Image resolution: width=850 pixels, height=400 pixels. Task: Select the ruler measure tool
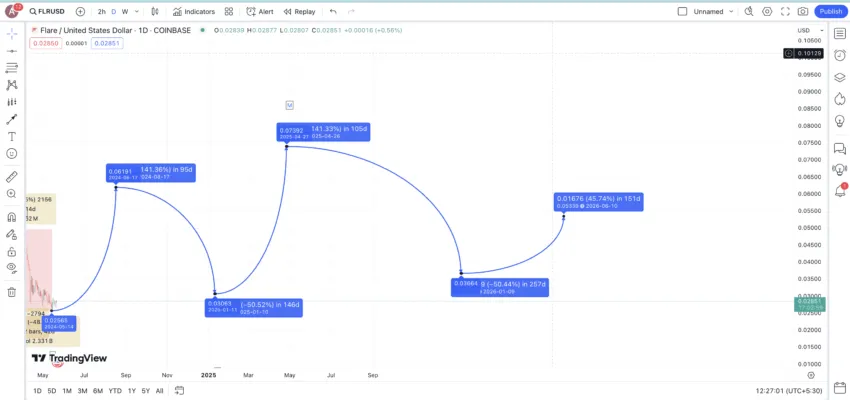[x=11, y=177]
